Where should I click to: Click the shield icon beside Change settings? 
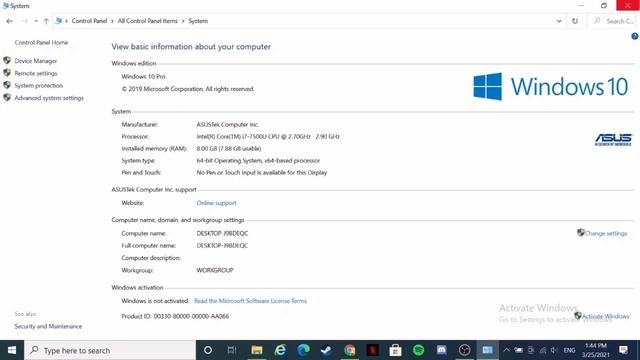580,233
